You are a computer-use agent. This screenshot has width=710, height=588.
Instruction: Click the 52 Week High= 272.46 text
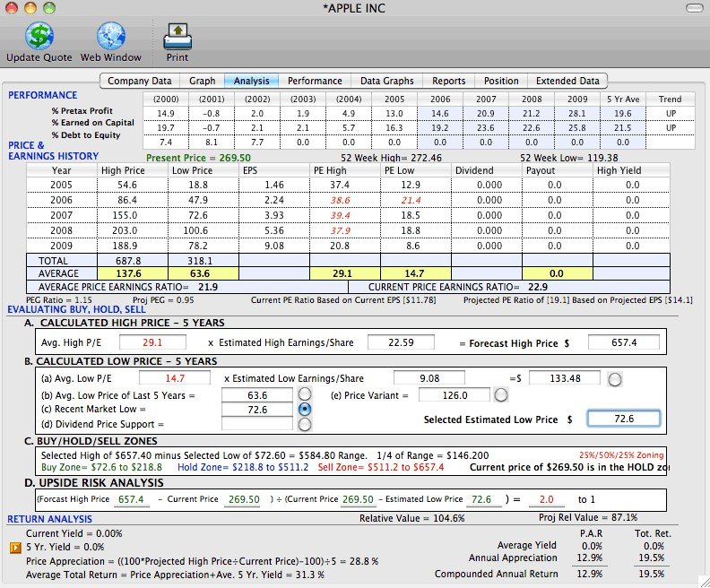tap(391, 158)
